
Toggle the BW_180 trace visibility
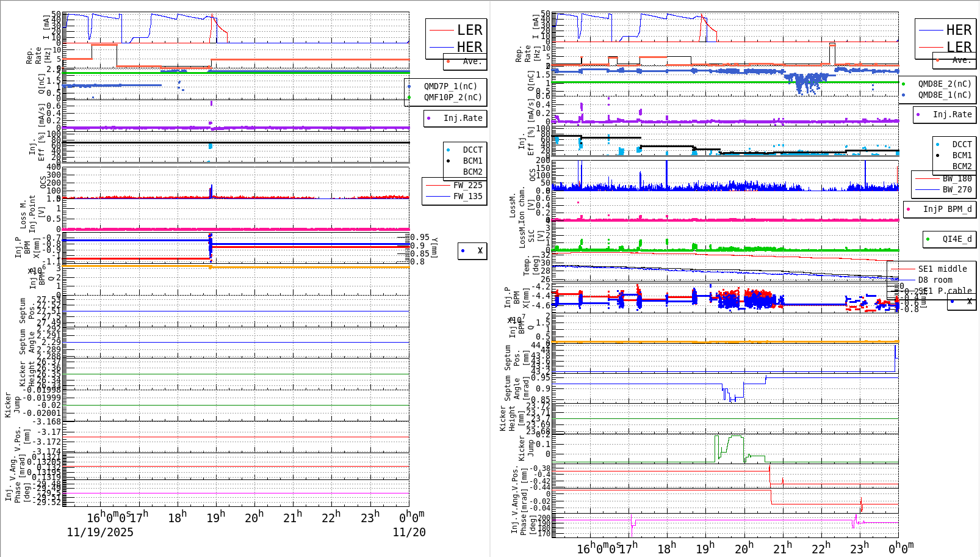pyautogui.click(x=926, y=178)
